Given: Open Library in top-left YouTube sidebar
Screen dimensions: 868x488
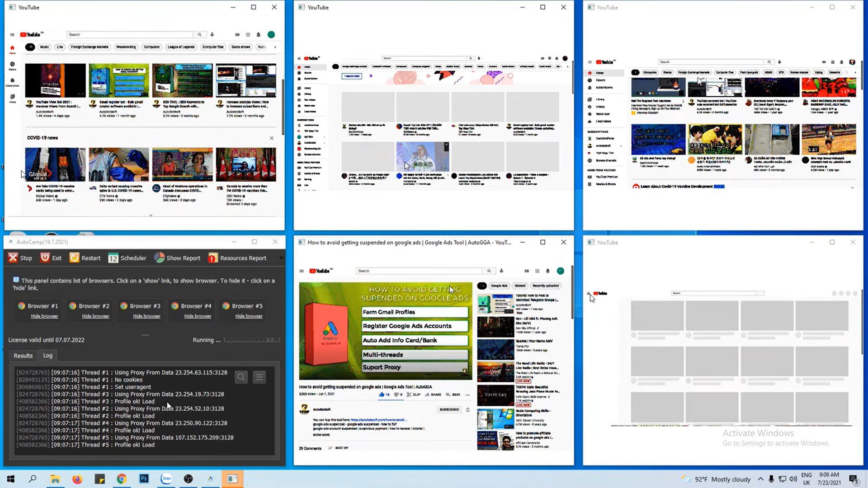Looking at the screenshot, I should point(12,98).
